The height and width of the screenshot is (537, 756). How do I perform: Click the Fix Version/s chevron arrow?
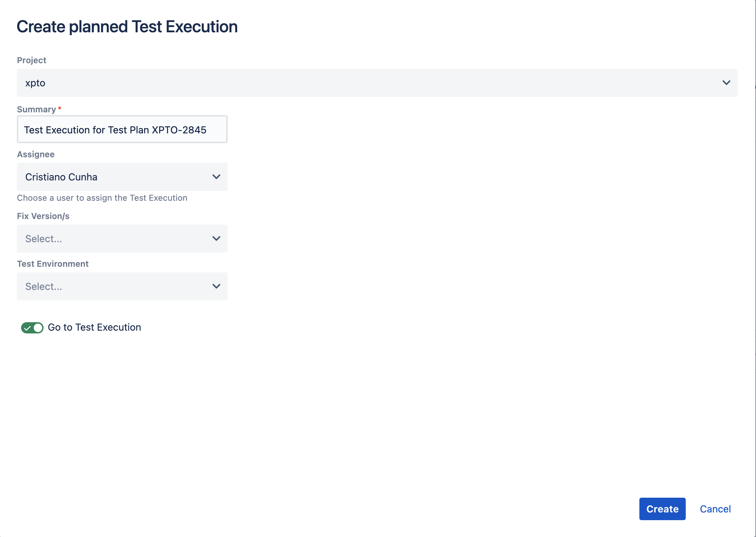point(216,239)
